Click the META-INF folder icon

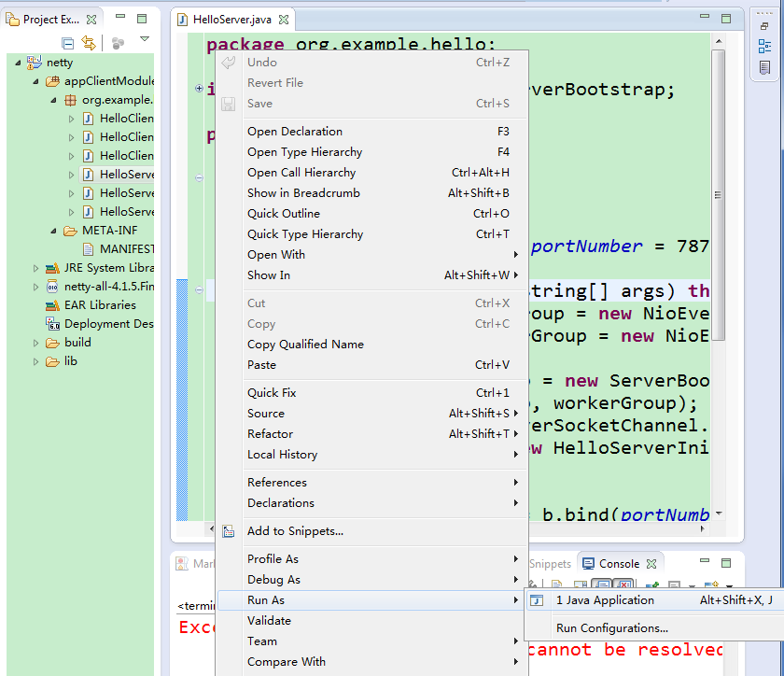pos(70,231)
